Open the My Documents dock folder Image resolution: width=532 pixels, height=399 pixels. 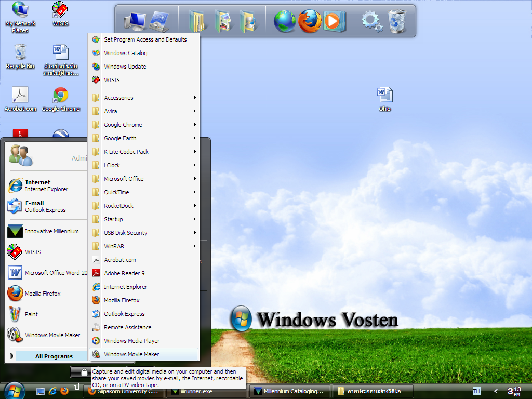click(x=197, y=21)
